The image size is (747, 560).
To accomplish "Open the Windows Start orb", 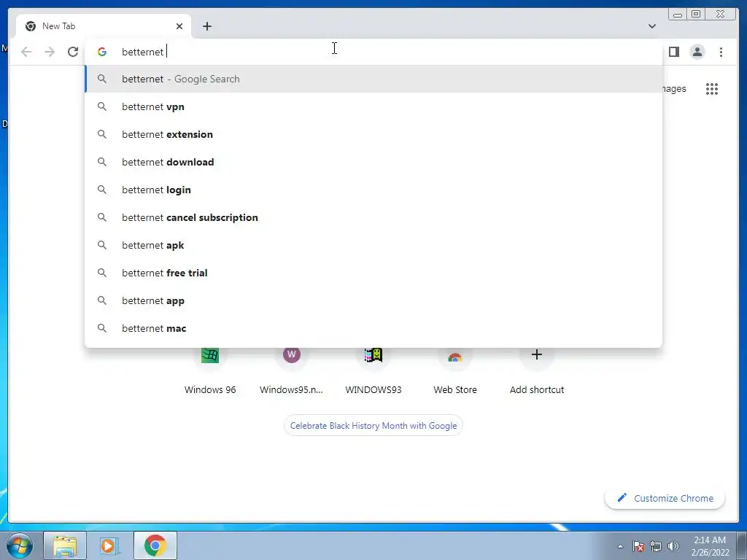I will pyautogui.click(x=20, y=545).
